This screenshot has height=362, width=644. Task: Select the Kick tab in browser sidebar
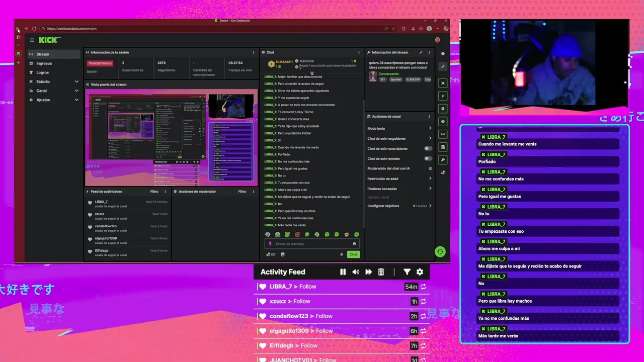coord(19,53)
